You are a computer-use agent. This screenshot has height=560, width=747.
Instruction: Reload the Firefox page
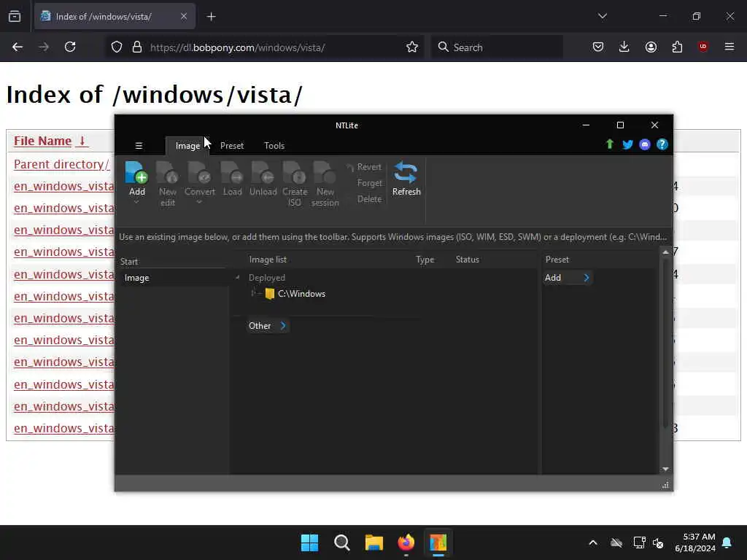point(70,47)
